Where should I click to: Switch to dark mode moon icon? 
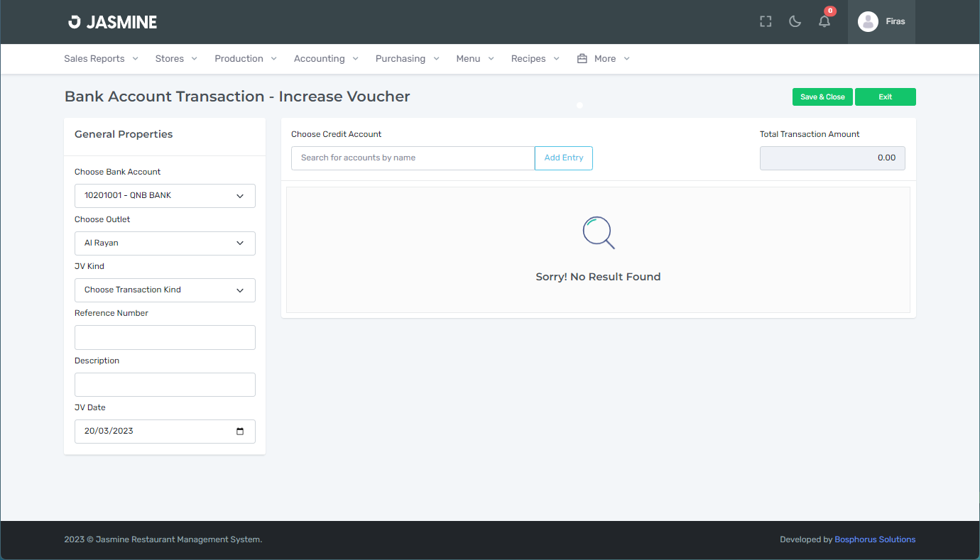click(x=795, y=21)
